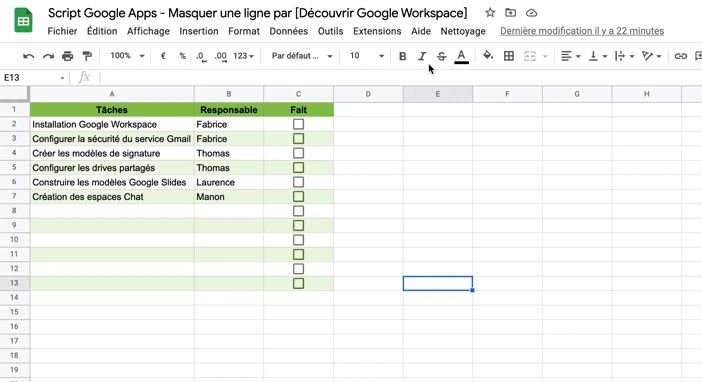The width and height of the screenshot is (702, 382).
Task: Tick the checkbox in row 10
Action: (299, 240)
